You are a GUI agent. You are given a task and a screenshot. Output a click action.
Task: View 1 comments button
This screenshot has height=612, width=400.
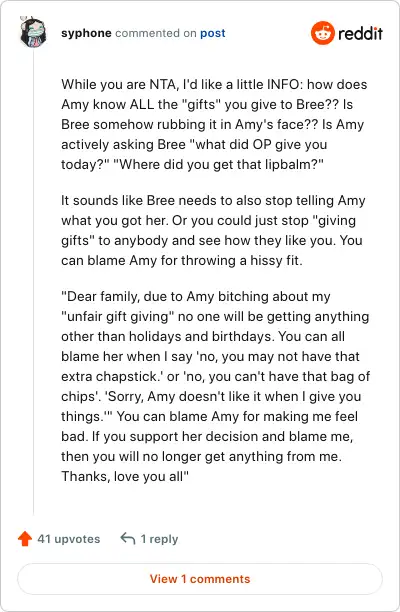click(x=200, y=578)
